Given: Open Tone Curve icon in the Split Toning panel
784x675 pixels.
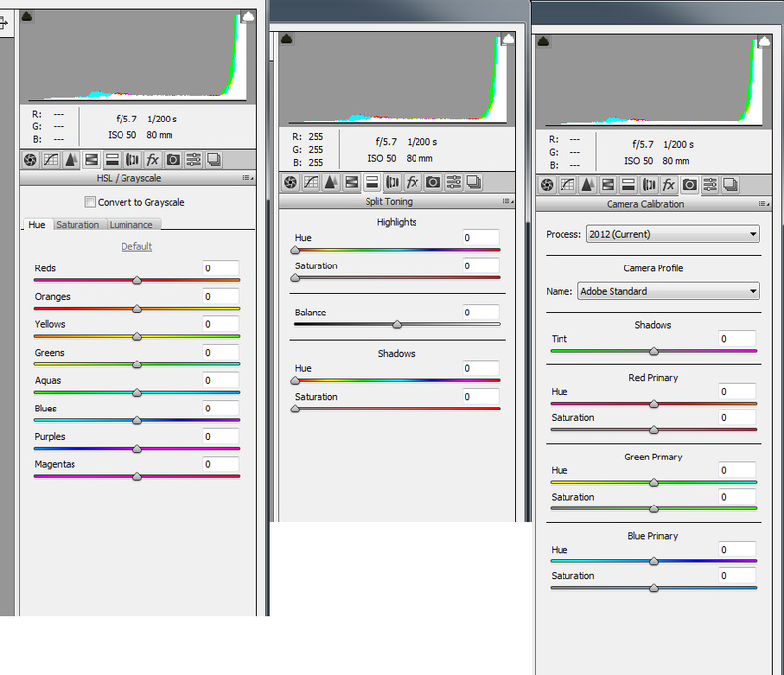Looking at the screenshot, I should pyautogui.click(x=311, y=182).
